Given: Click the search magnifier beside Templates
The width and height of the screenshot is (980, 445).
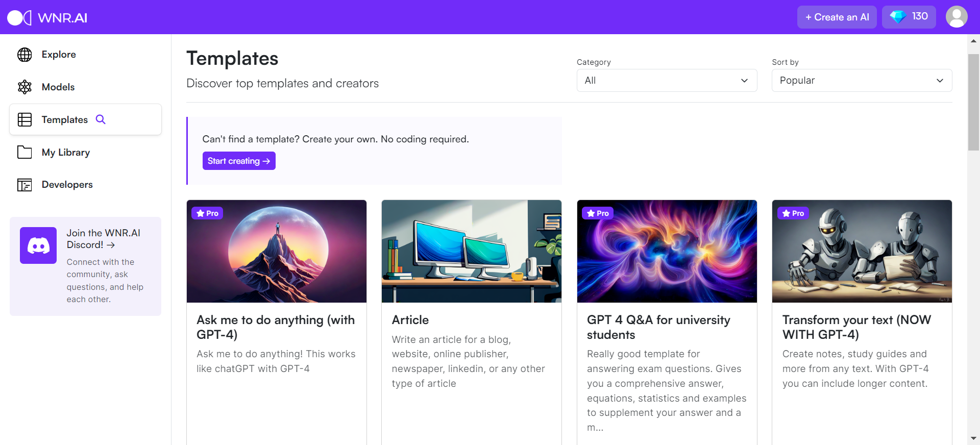Looking at the screenshot, I should point(101,119).
